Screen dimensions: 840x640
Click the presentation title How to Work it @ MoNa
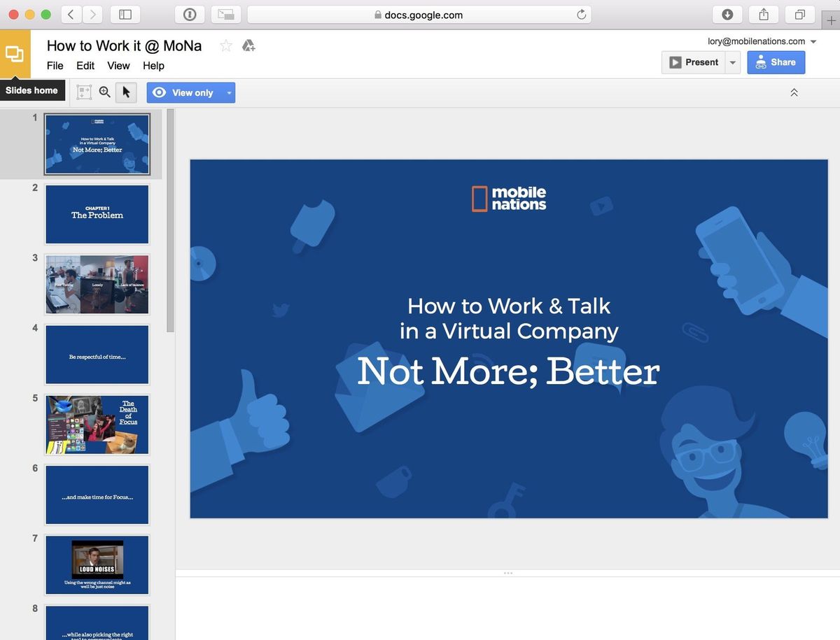click(124, 46)
